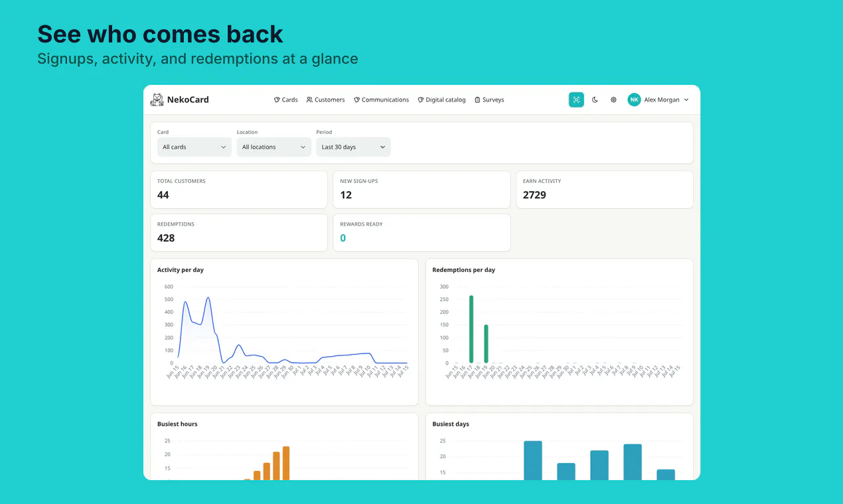Click the 'See who comes back' heading

160,34
